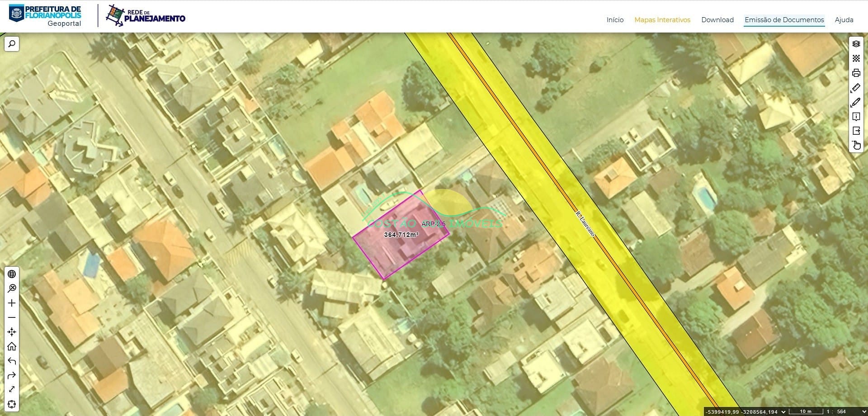This screenshot has height=416, width=868.
Task: Go back to previous map extent
Action: point(12,361)
